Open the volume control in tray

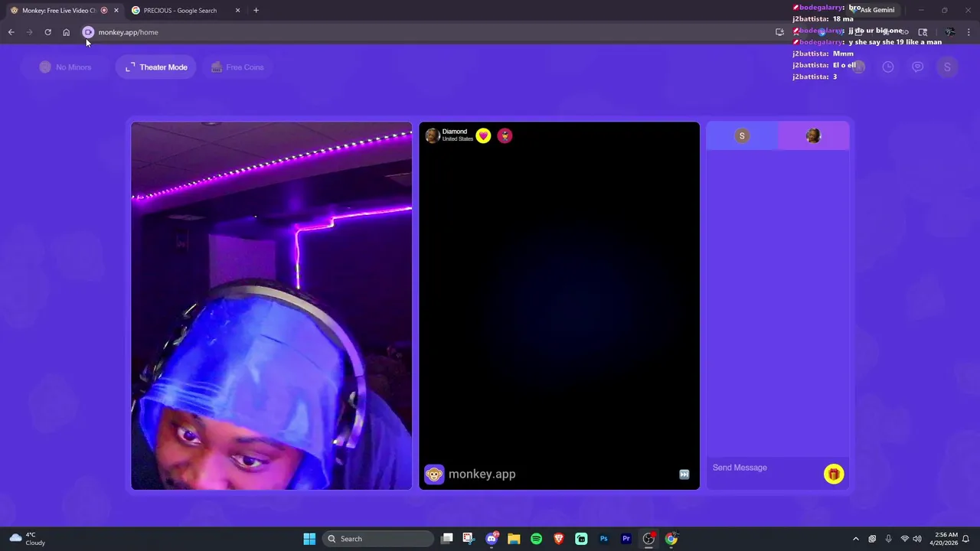coord(917,539)
